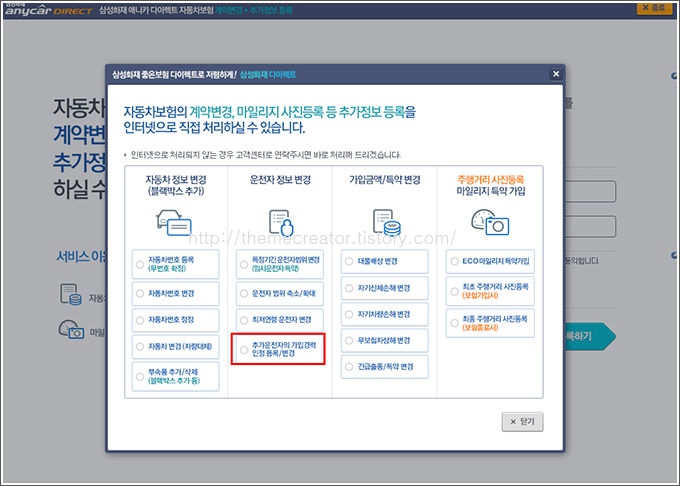This screenshot has height=486, width=680.
Task: Click the upper input field on the background page
Action: click(590, 192)
